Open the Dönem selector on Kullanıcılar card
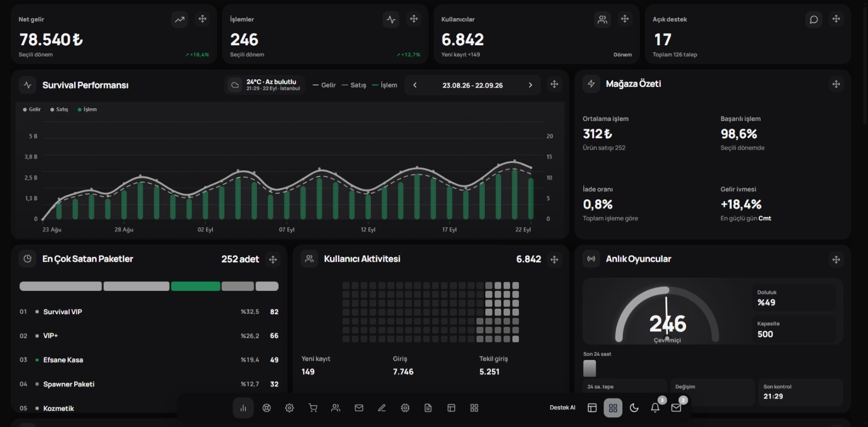The height and width of the screenshot is (427, 868). tap(623, 54)
